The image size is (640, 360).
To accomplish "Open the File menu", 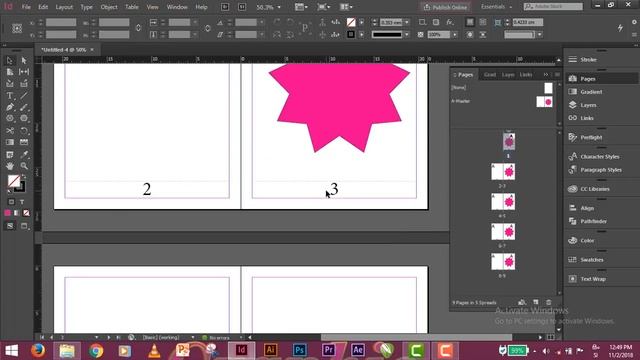I will pyautogui.click(x=26, y=7).
